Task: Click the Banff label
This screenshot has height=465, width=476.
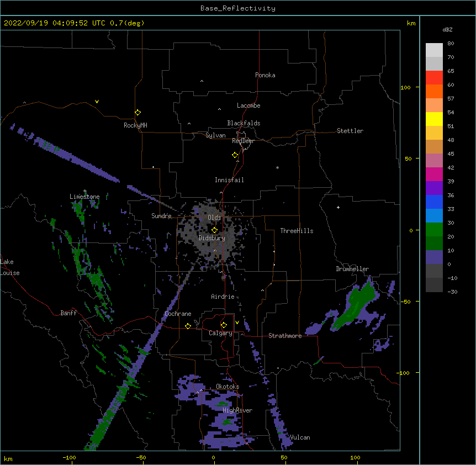Action: point(68,313)
